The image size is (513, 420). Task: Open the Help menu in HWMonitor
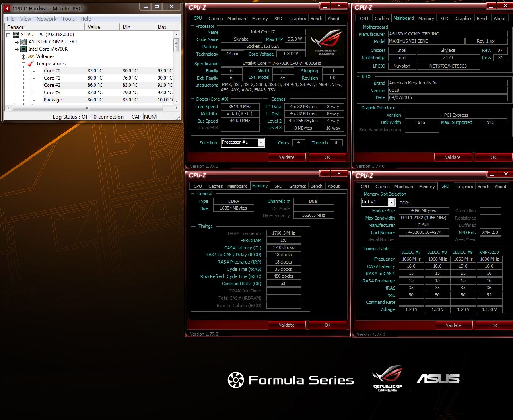pyautogui.click(x=86, y=19)
